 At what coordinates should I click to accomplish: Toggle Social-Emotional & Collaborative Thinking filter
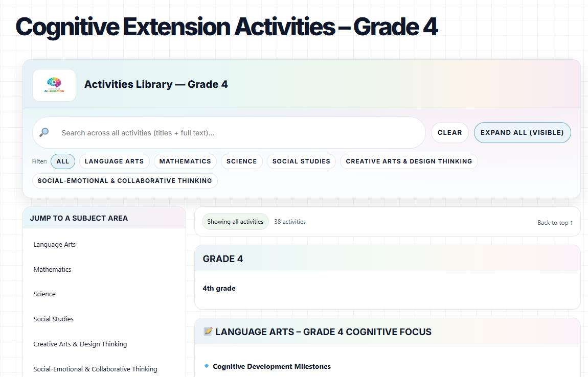[x=125, y=181]
